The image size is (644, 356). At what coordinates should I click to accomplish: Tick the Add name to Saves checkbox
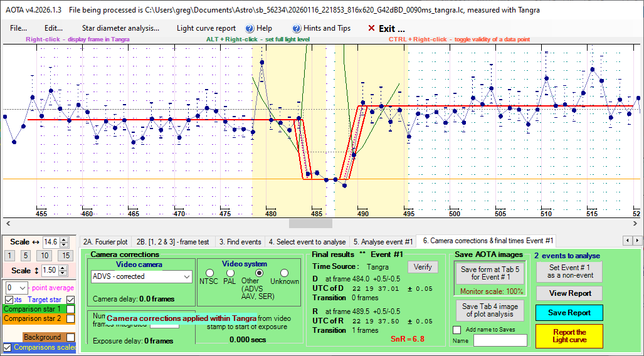(x=457, y=330)
